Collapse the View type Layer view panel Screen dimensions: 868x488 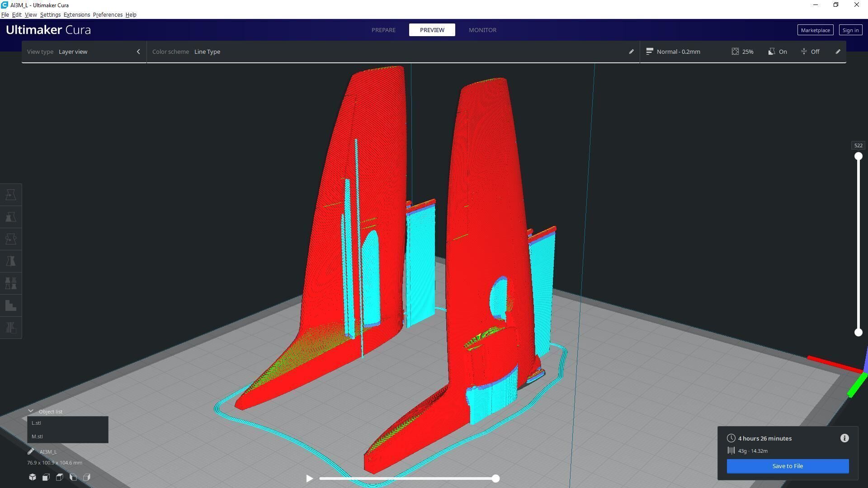coord(138,52)
